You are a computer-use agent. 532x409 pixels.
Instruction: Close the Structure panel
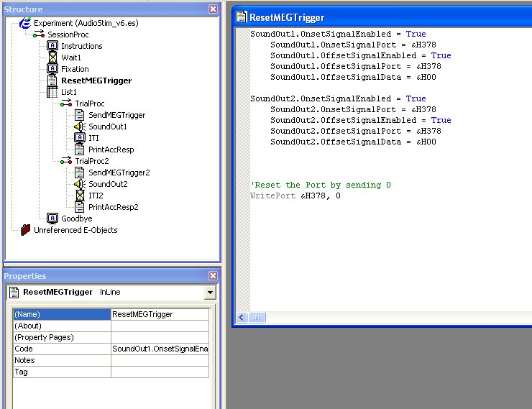(213, 9)
